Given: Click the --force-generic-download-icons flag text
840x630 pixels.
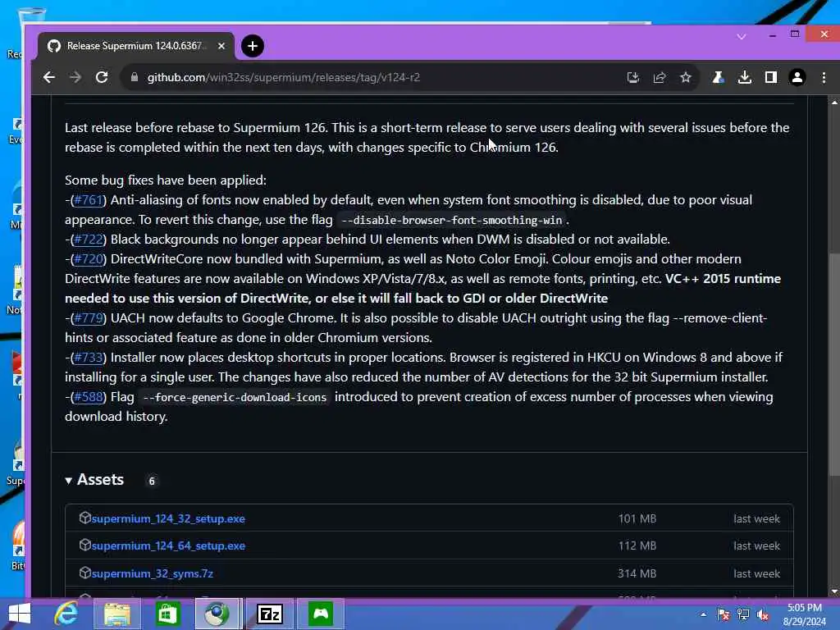Looking at the screenshot, I should (235, 398).
